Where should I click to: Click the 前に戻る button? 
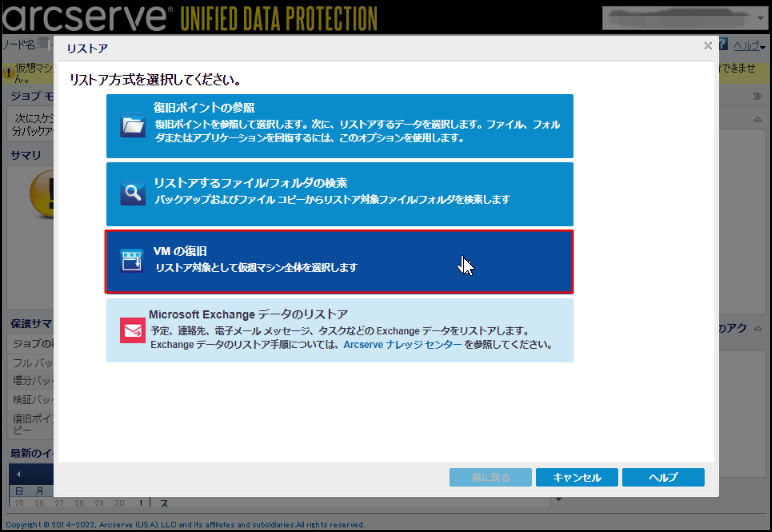pyautogui.click(x=490, y=477)
